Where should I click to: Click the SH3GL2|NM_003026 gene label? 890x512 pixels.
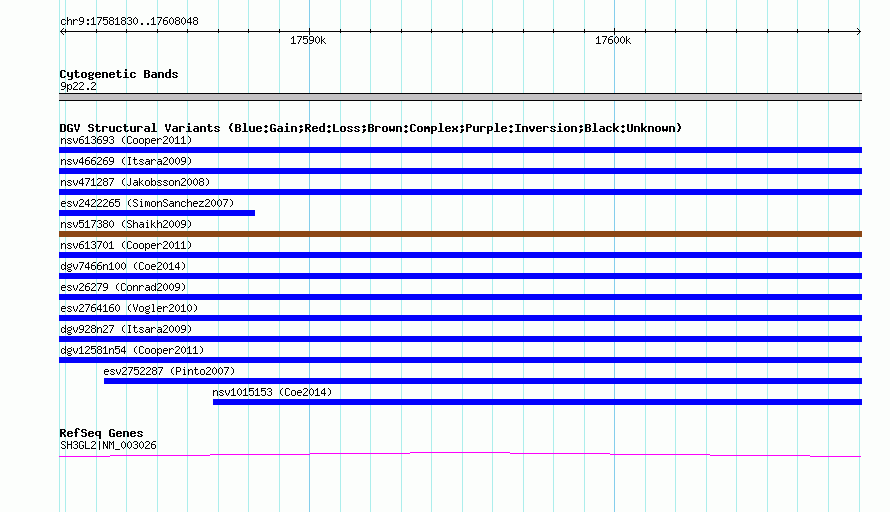(x=108, y=446)
